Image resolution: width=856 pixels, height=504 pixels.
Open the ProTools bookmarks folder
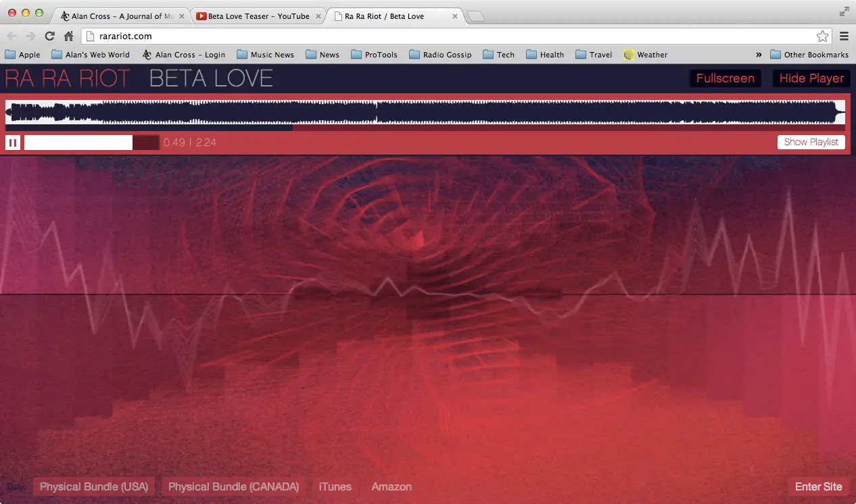[x=374, y=55]
